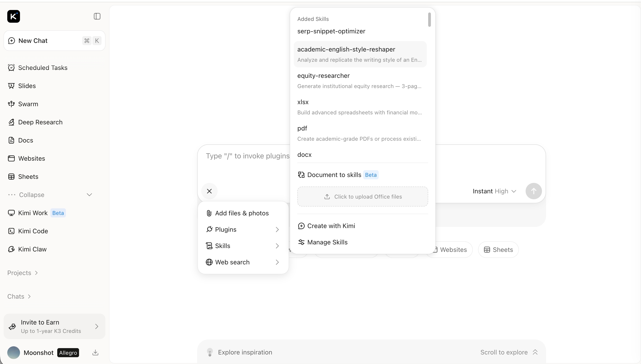Click the Kimi Work monitor icon

[11, 213]
